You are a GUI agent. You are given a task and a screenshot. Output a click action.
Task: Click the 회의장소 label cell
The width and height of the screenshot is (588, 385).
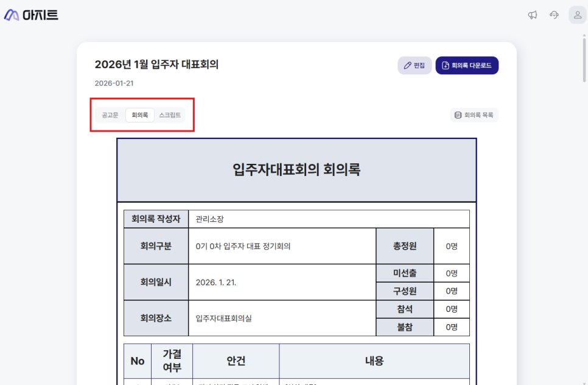click(156, 318)
